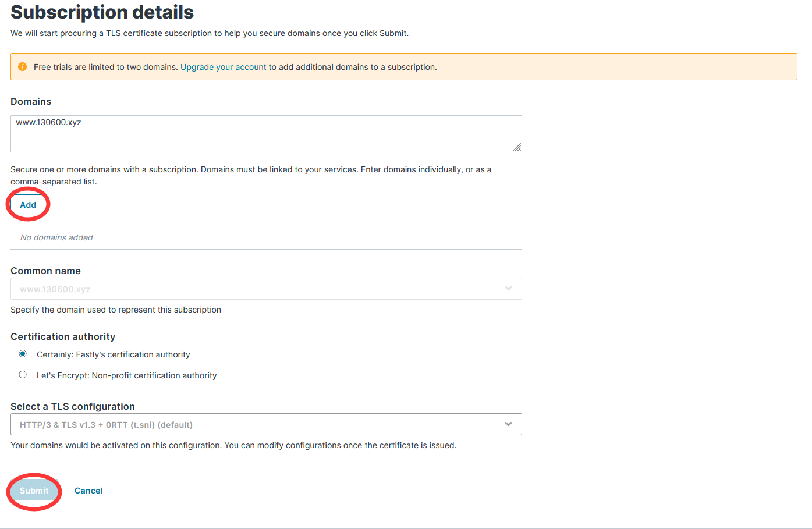Open the Common name dropdown

coord(266,289)
